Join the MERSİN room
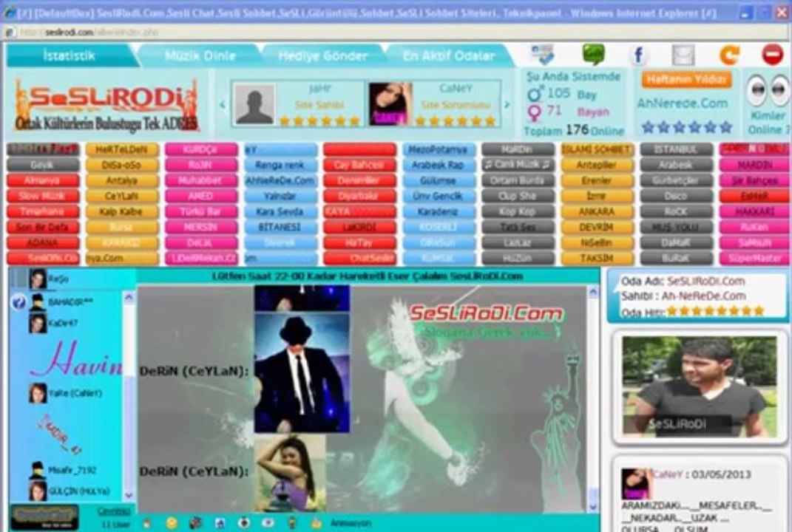Image resolution: width=792 pixels, height=532 pixels. (201, 227)
